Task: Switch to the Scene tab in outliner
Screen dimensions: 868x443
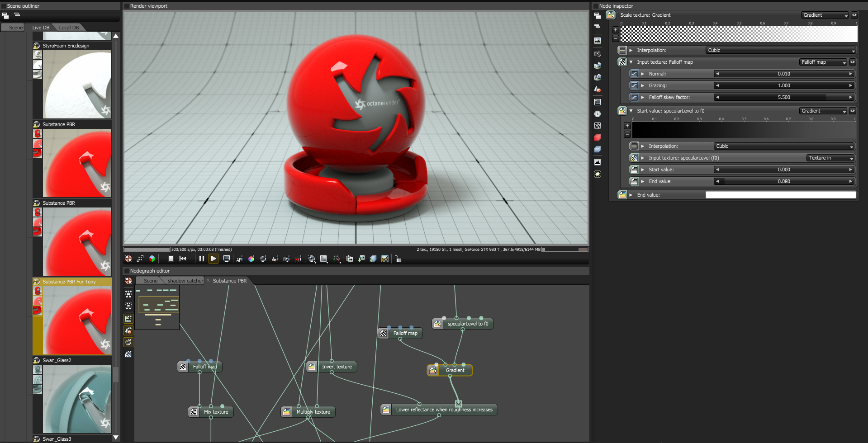Action: [15, 28]
